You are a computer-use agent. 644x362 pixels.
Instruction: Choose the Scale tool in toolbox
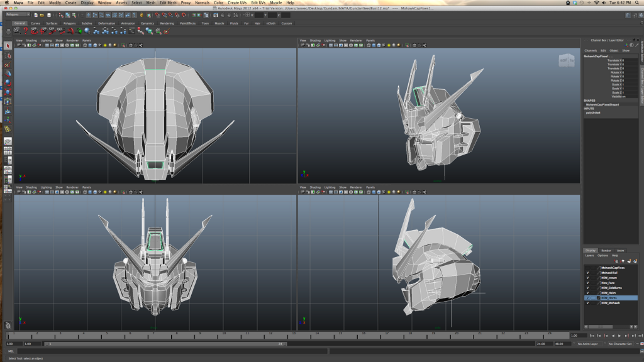tap(8, 92)
